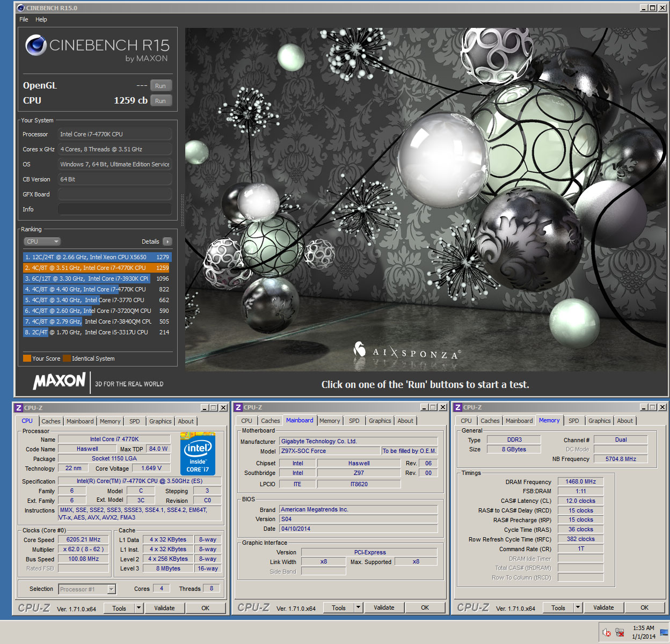Run the CPU benchmark test

coord(161,101)
